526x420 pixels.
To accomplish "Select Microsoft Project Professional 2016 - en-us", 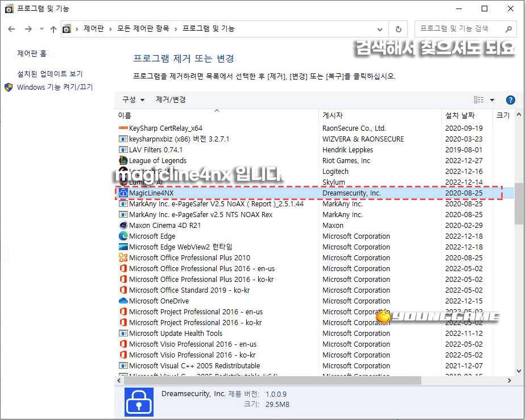I will point(196,311).
